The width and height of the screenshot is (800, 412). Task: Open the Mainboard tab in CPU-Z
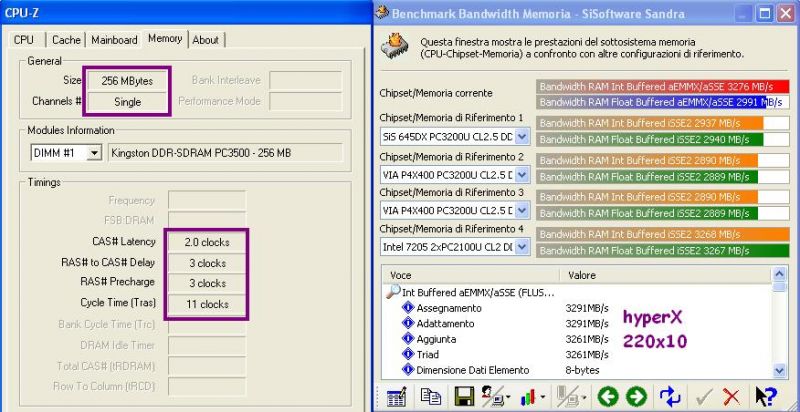point(114,40)
